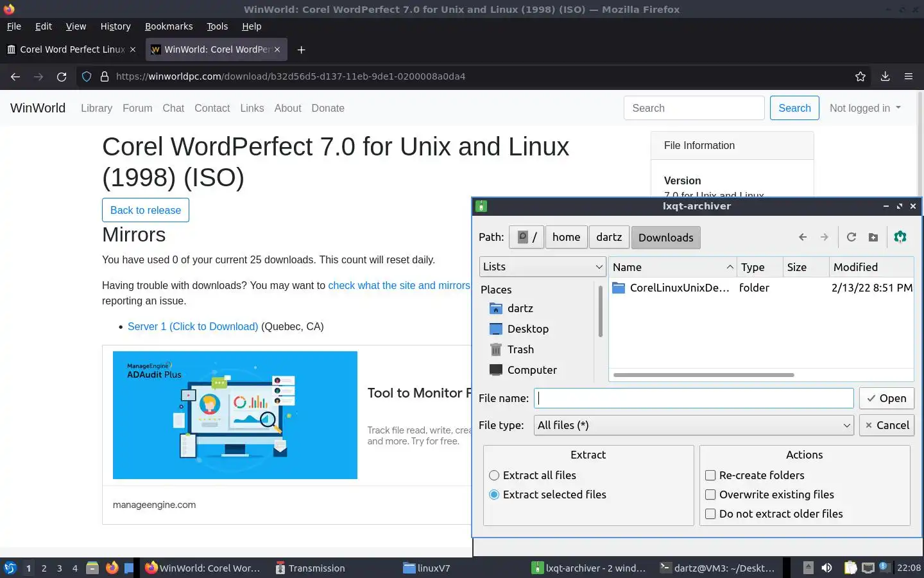This screenshot has height=578, width=924.
Task: Click the dartz path segment button
Action: click(x=609, y=237)
